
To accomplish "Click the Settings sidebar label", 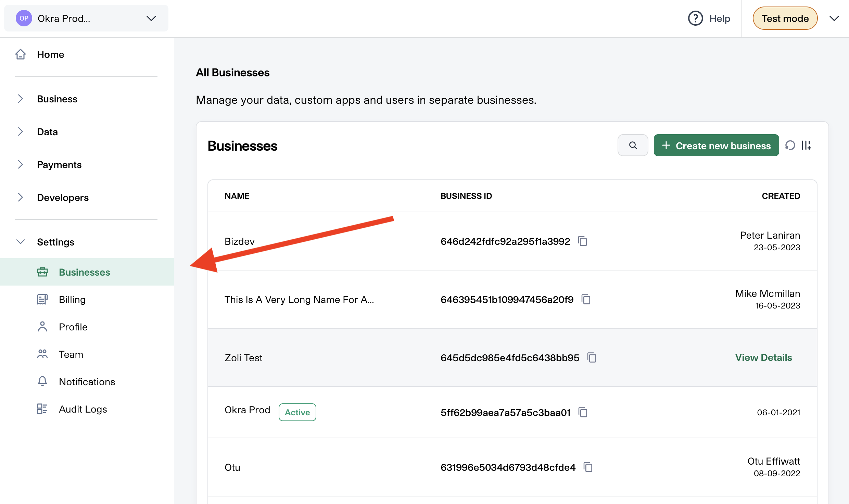I will coord(55,242).
